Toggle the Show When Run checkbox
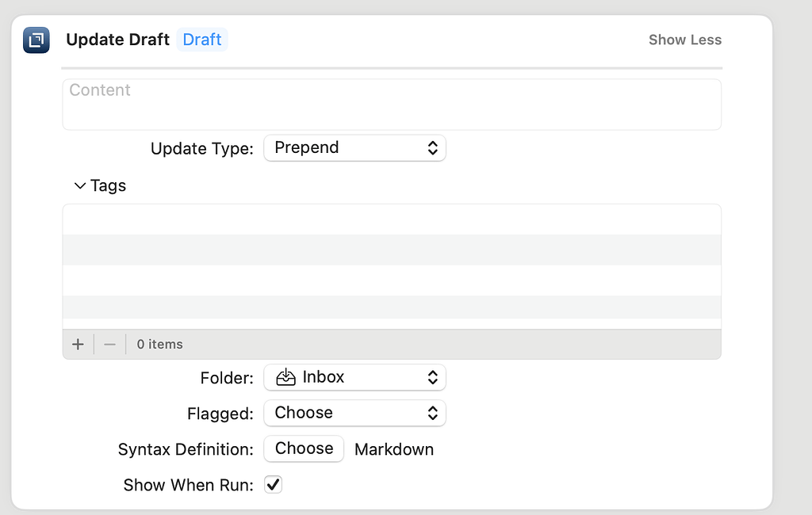Screen dimensions: 812x515 click(273, 484)
